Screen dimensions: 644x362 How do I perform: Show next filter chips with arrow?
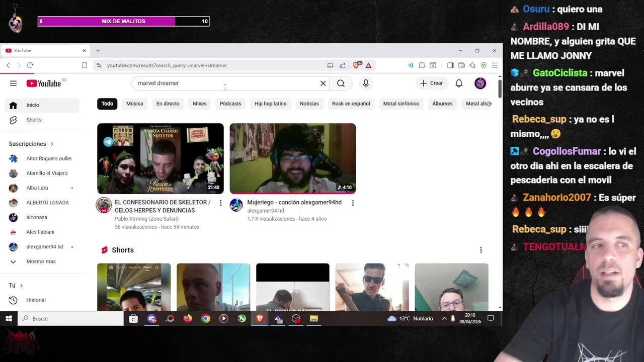490,104
